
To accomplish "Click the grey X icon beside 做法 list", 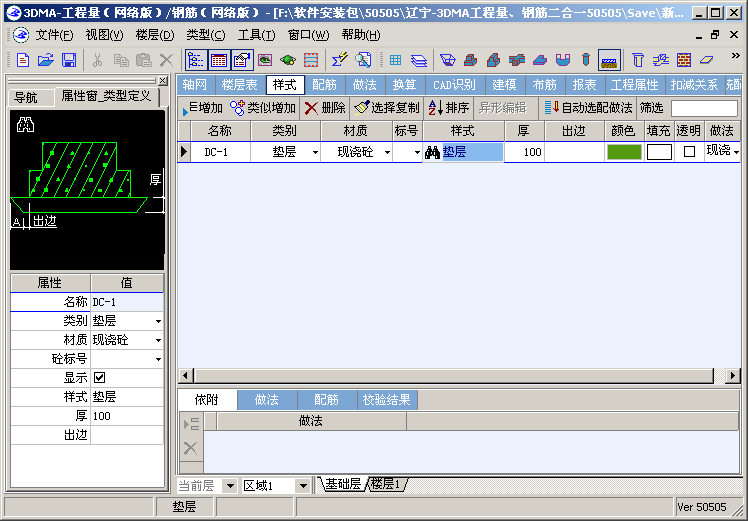I will pyautogui.click(x=190, y=448).
